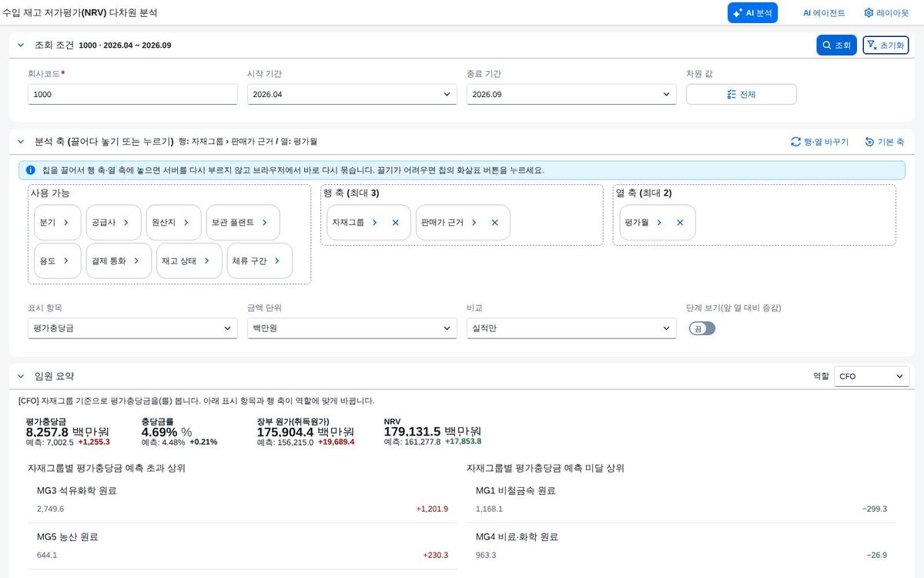Click MG3 석유화학 원료 row
Image resolution: width=924 pixels, height=578 pixels.
tap(243, 499)
